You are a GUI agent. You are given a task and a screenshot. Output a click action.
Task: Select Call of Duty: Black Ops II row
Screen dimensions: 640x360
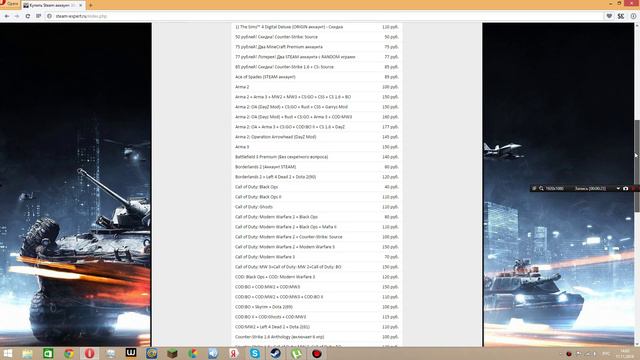(x=317, y=197)
